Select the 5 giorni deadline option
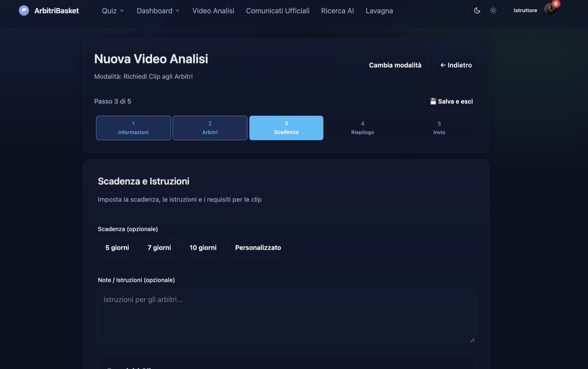 pos(117,248)
